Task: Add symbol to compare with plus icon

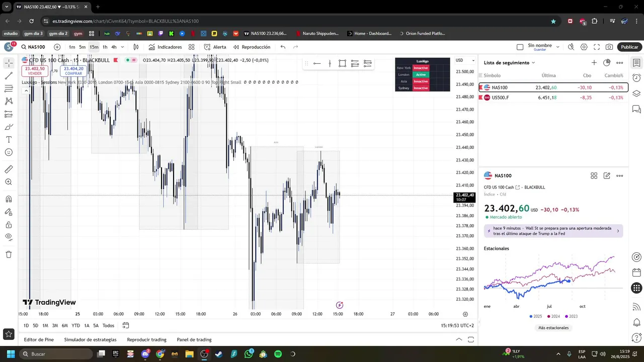Action: [x=57, y=47]
